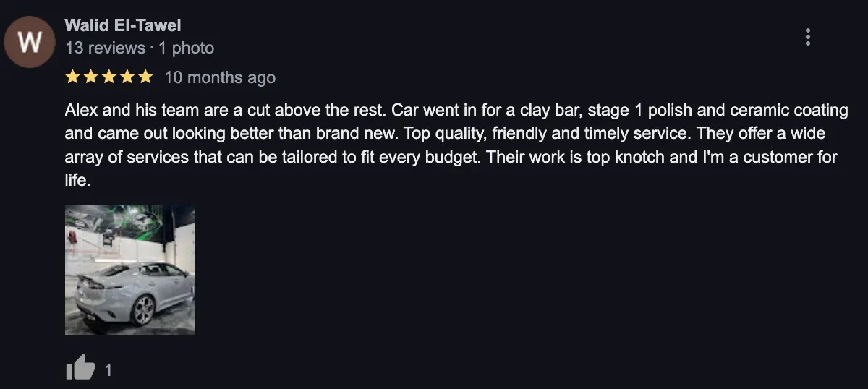Click the "1 photo" text
Screen dimensions: 868x389
click(186, 48)
